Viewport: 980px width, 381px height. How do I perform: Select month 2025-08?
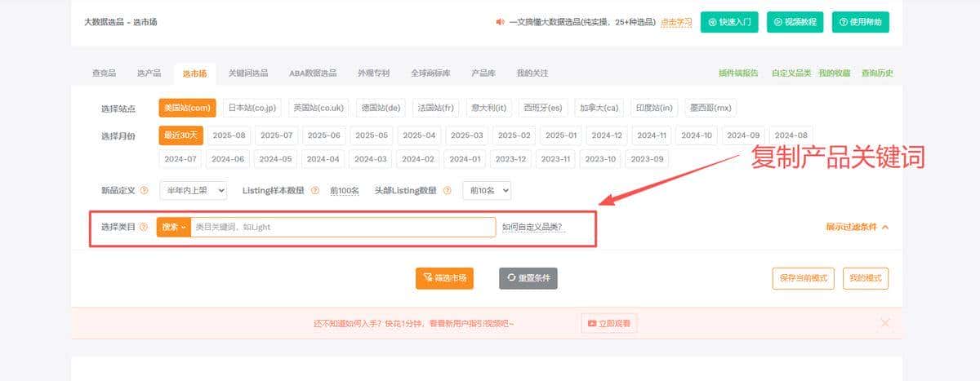(x=229, y=135)
